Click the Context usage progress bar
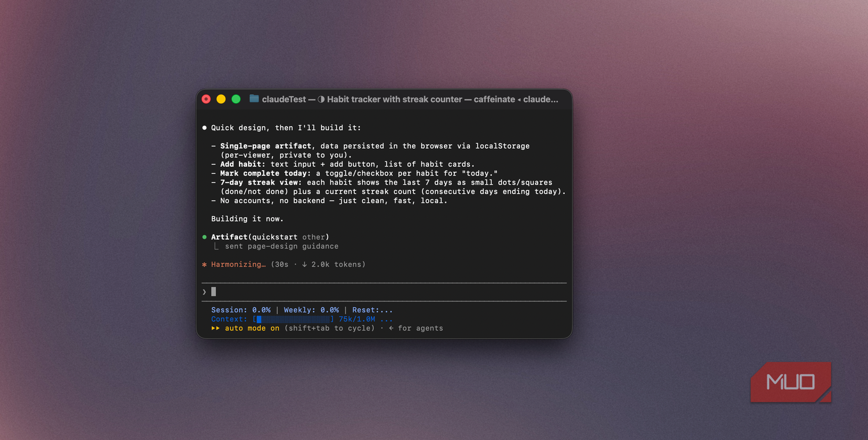 pyautogui.click(x=293, y=319)
